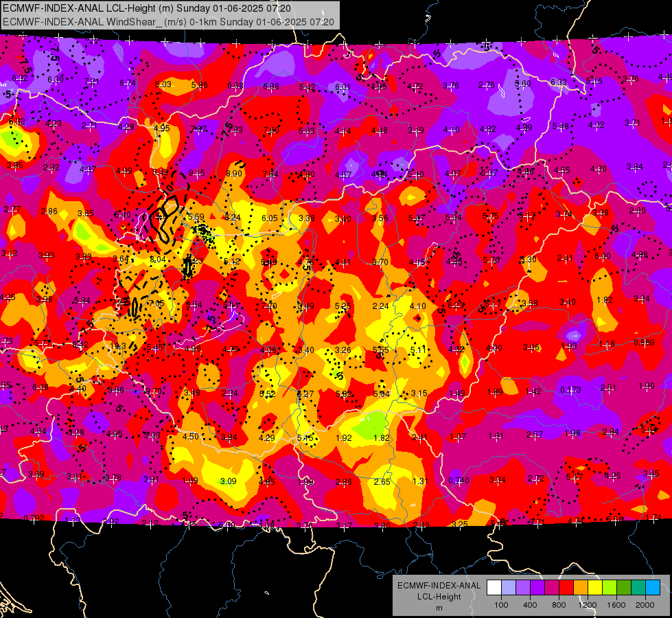Screen dimensions: 672x618
Task: Click the white legend color swatch
Action: coord(494,587)
